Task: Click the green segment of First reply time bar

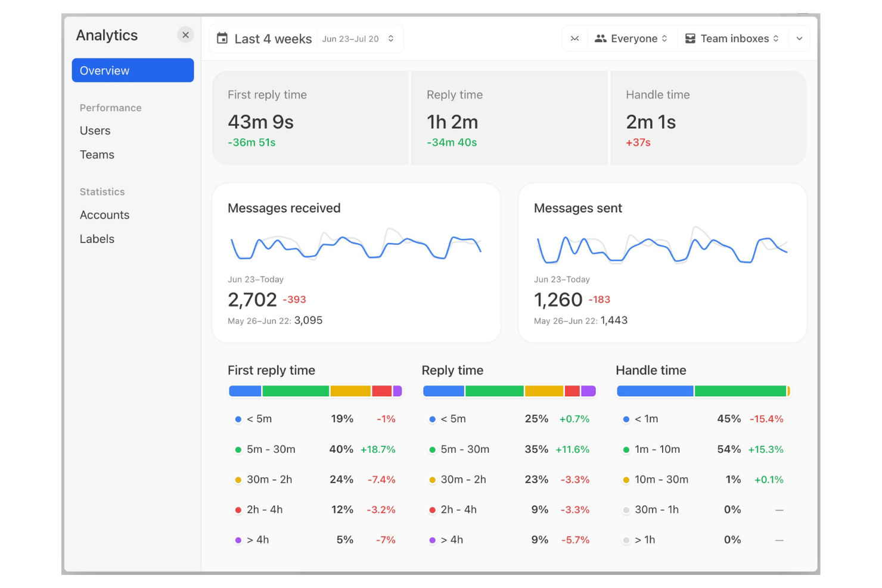Action: coord(296,391)
